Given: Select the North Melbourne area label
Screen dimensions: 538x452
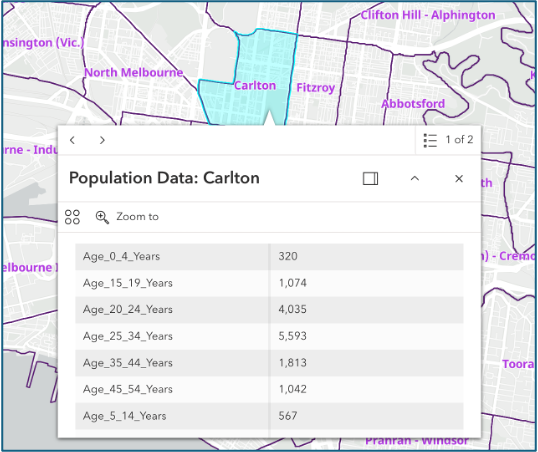Looking at the screenshot, I should coord(134,72).
